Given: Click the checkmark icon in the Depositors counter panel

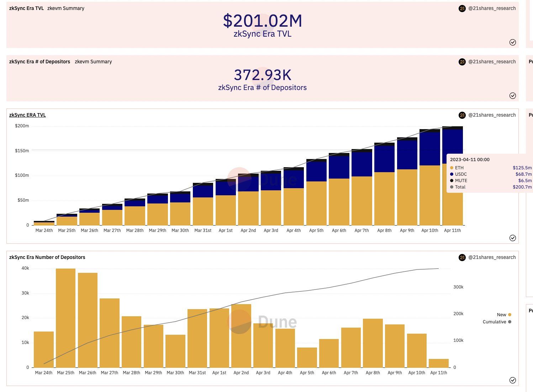Looking at the screenshot, I should 513,96.
